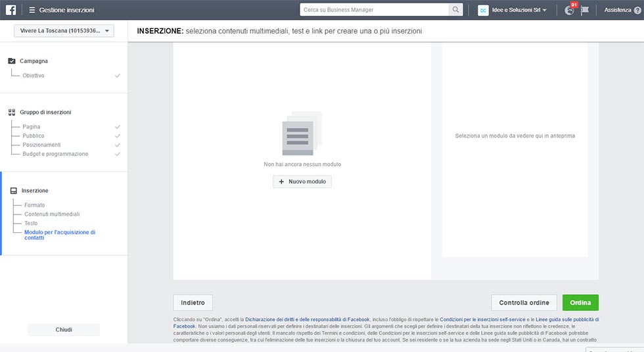644x352 pixels.
Task: Click the green Ordina button
Action: [580, 303]
